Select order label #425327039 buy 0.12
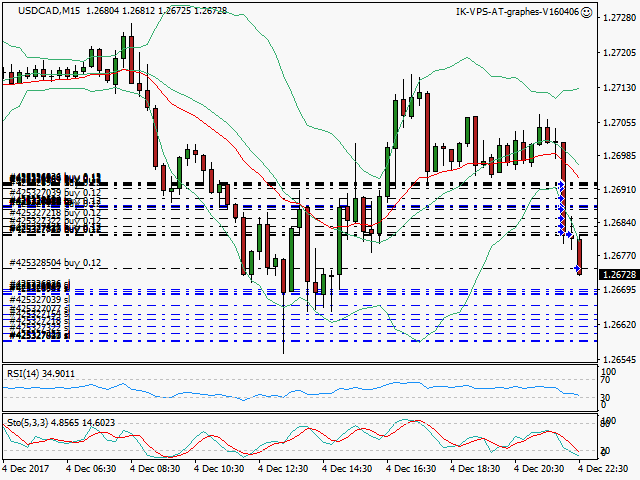640x480 pixels. (x=57, y=192)
